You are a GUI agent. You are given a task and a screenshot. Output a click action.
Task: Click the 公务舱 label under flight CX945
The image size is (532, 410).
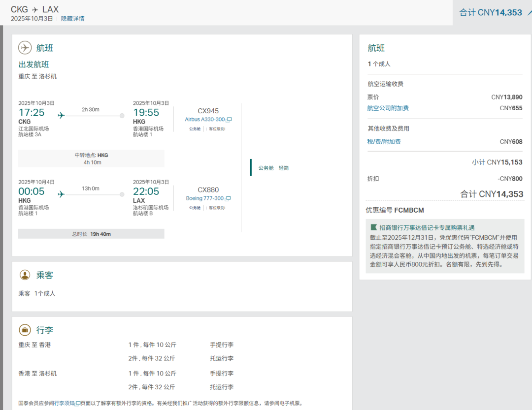[x=195, y=129]
